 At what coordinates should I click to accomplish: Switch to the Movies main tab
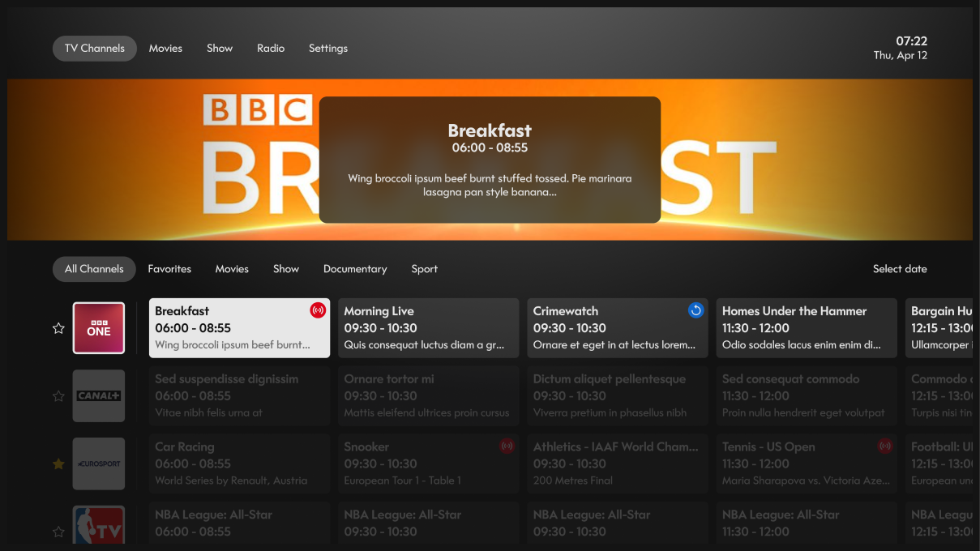165,49
